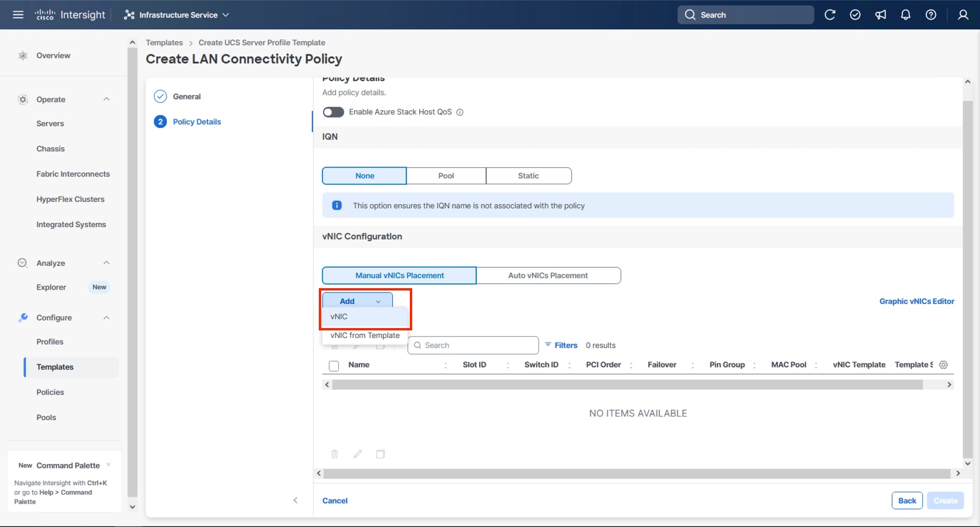Click the Overview sidebar icon
The image size is (980, 527).
[23, 56]
